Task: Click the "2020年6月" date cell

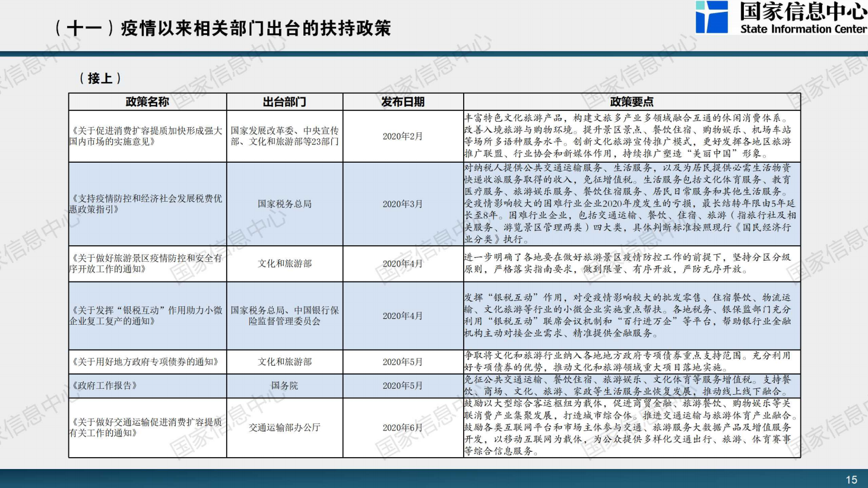Action: point(403,428)
